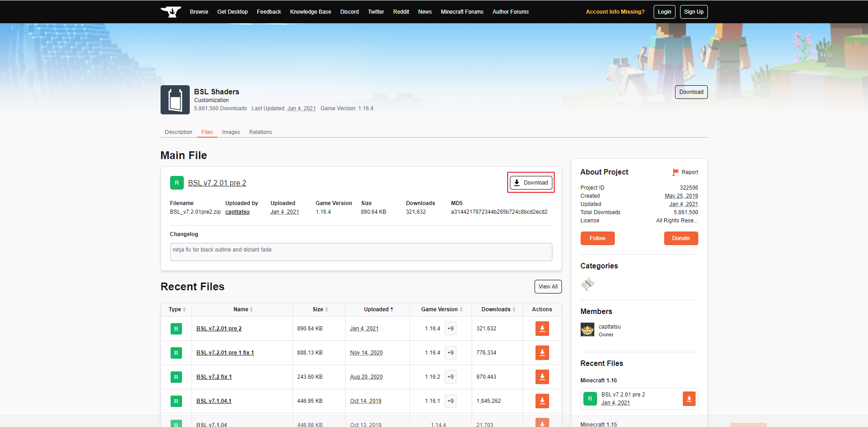Open the Description tab
This screenshot has width=868, height=427.
[178, 132]
